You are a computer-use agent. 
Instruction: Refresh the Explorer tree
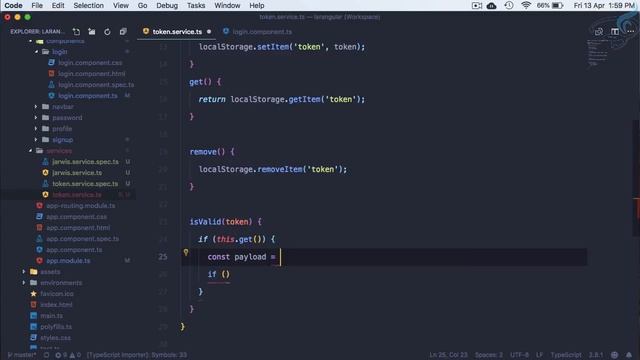107,31
